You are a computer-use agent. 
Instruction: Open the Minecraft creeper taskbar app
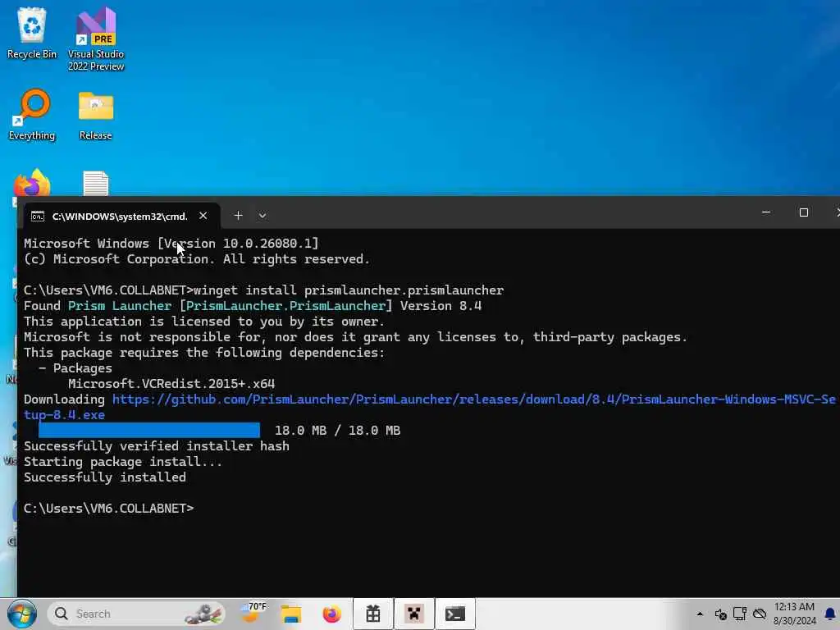pos(414,614)
